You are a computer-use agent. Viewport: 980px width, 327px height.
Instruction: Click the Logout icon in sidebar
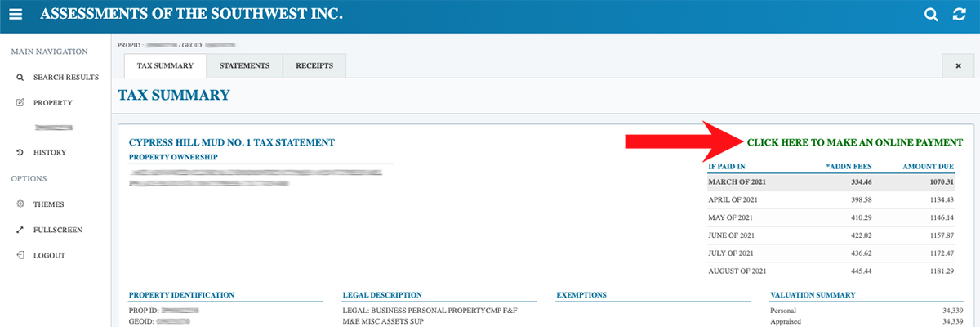[20, 256]
